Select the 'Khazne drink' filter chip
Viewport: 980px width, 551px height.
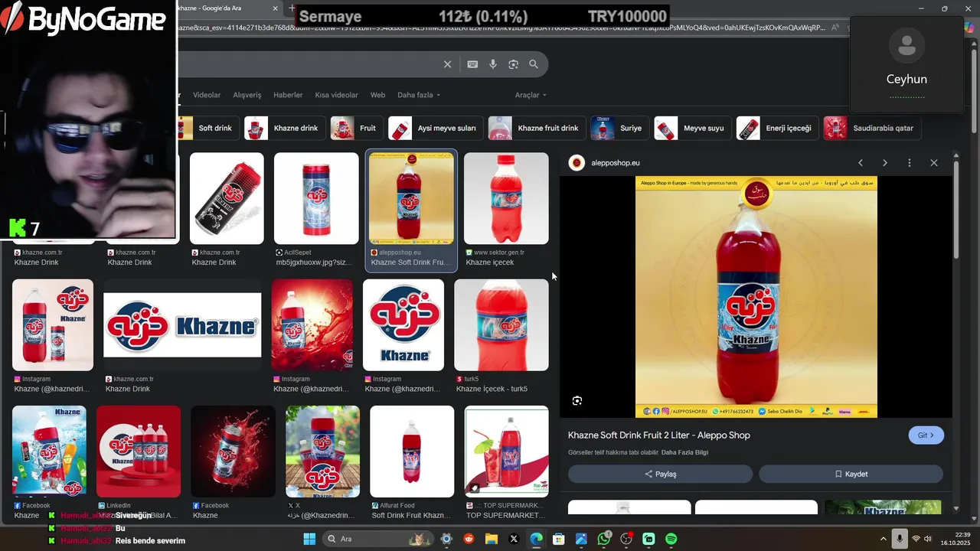285,128
